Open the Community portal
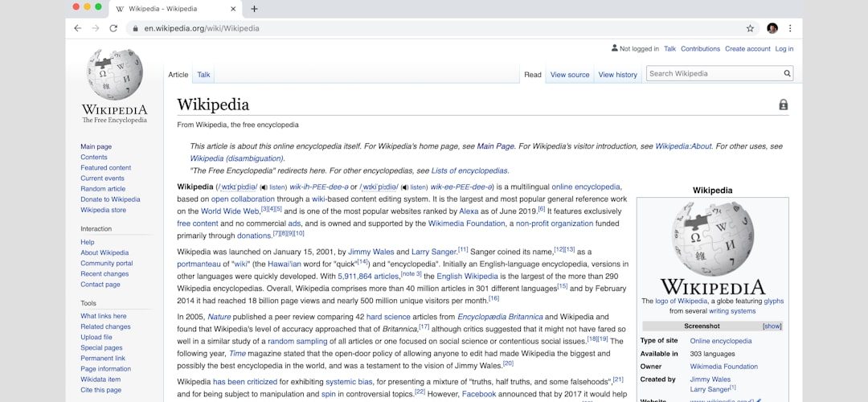 click(x=107, y=263)
